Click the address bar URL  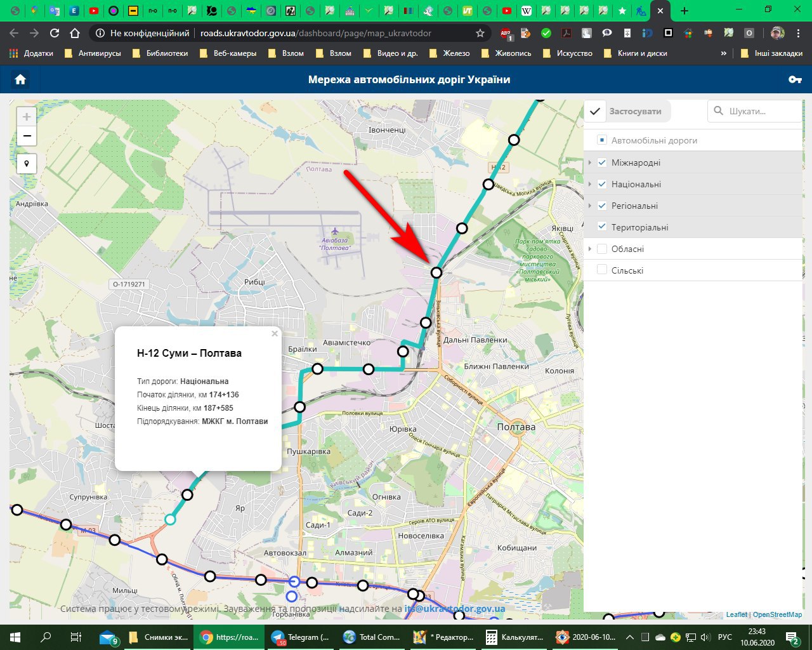[x=316, y=33]
